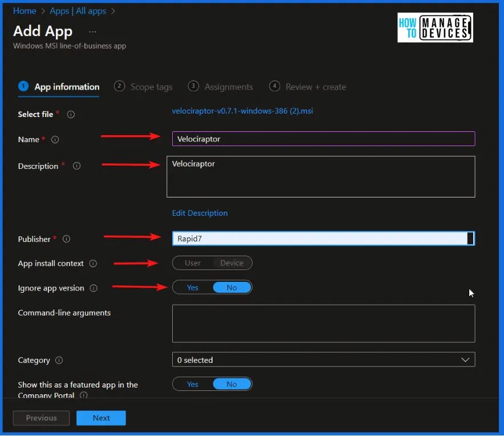Go to the Scope tags step
The height and width of the screenshot is (436, 504).
143,87
